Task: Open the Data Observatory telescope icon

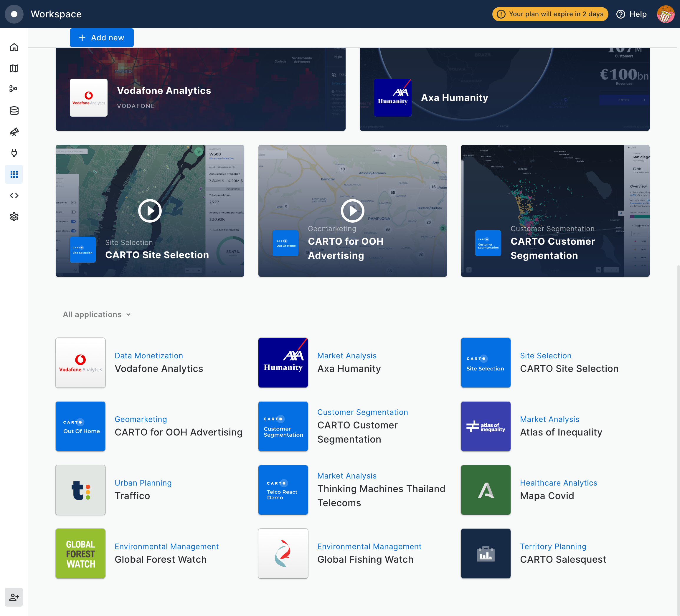Action: coord(14,132)
